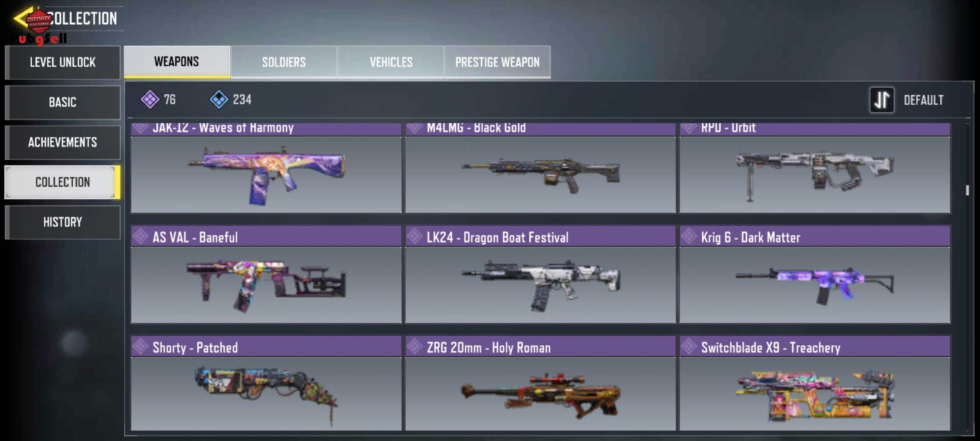Screen dimensions: 980x441
Task: Click the blue rare rarity diamond icon
Action: (x=219, y=99)
